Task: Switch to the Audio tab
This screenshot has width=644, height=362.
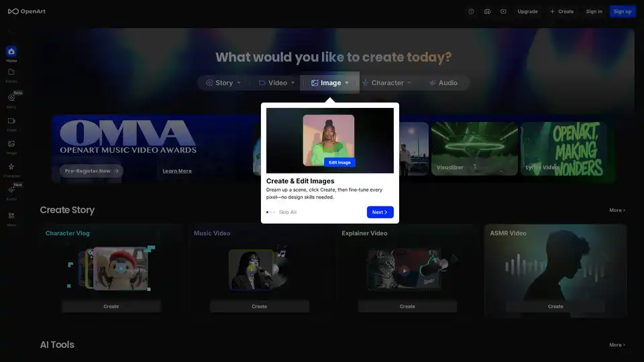Action: [443, 83]
